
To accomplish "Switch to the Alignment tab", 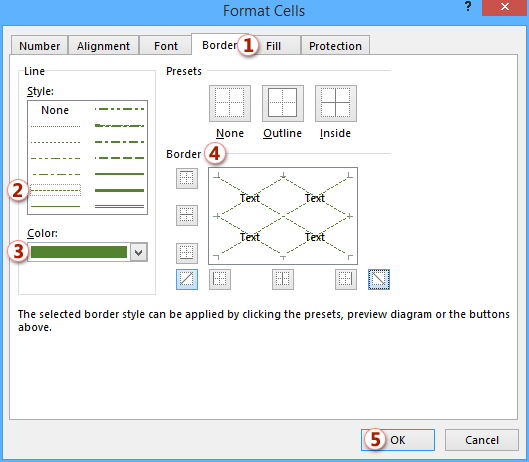I will coord(103,46).
